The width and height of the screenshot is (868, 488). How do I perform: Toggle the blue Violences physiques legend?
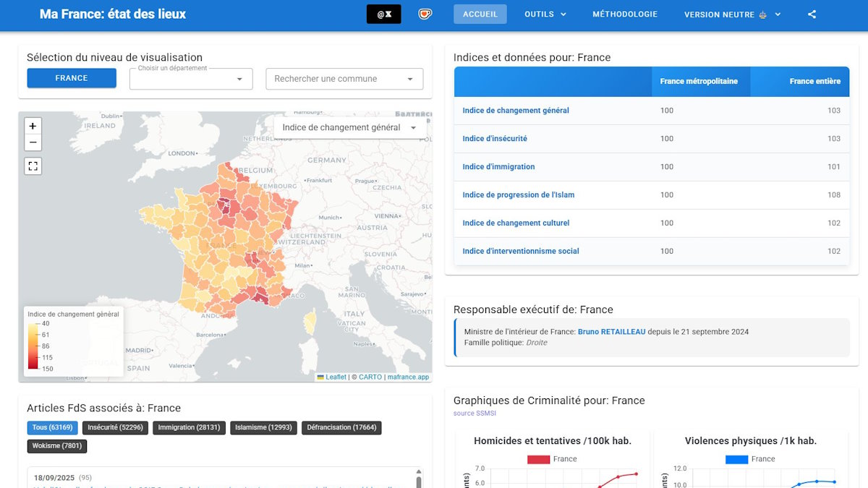(x=736, y=459)
